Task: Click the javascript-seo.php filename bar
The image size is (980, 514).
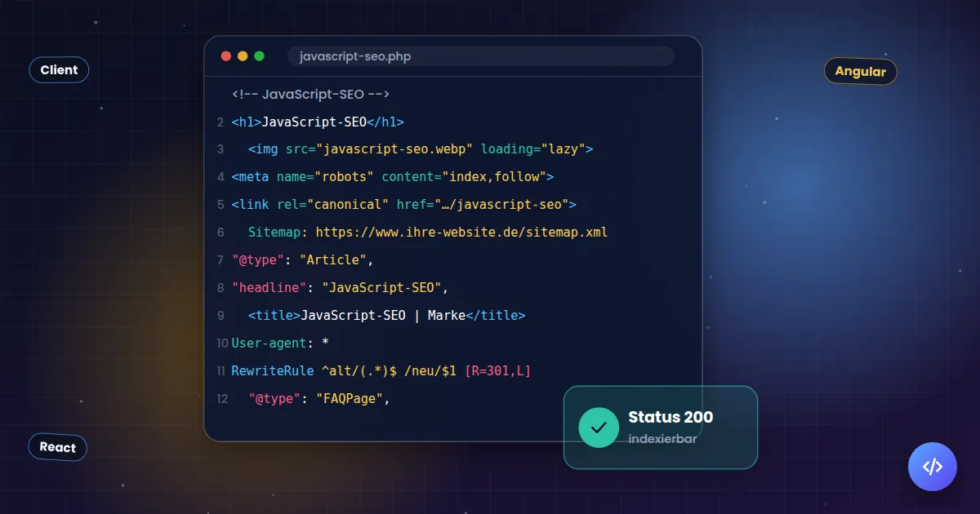Action: [480, 56]
